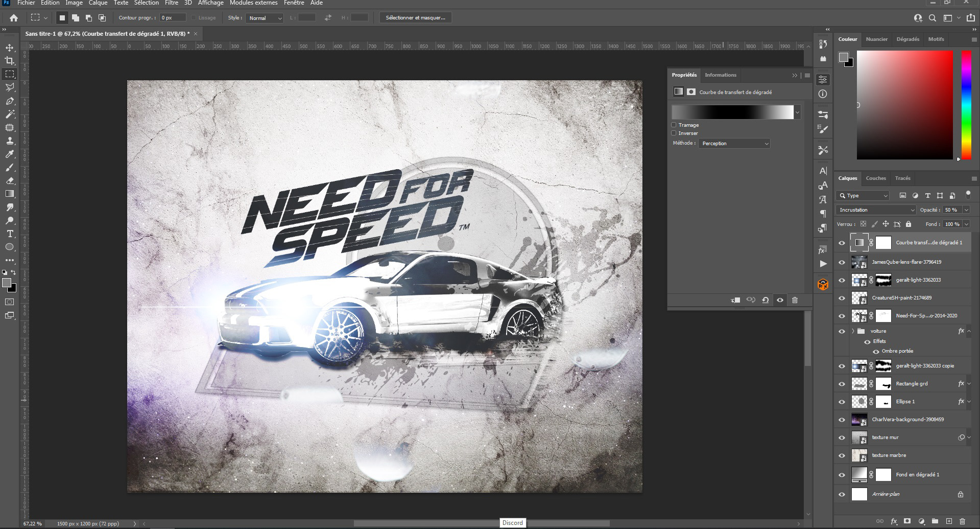Switch to the Couches tab
This screenshot has height=529, width=980.
(x=876, y=178)
